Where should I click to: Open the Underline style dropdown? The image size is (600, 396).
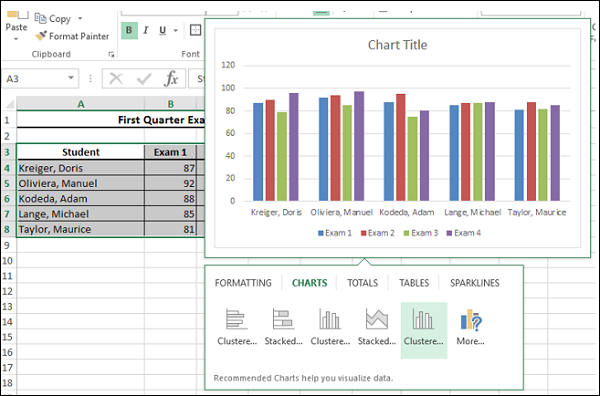pyautogui.click(x=176, y=30)
